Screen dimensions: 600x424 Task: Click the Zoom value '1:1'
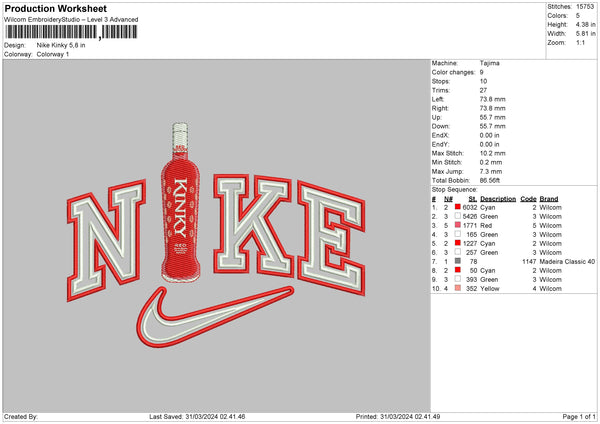tap(580, 42)
